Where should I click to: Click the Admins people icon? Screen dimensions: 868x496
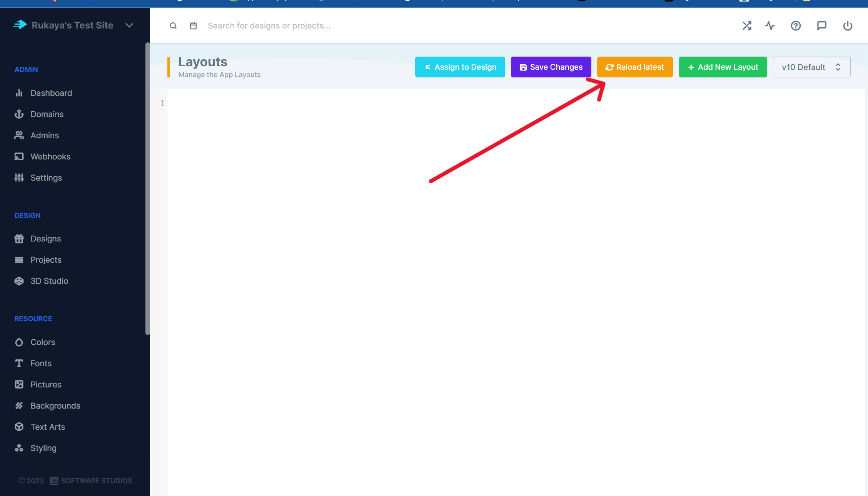point(19,136)
